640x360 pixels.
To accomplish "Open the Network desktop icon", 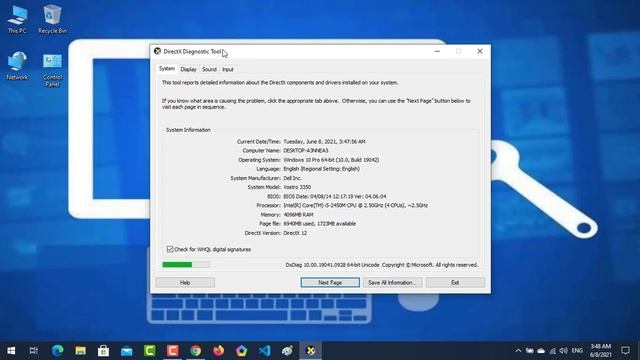I will click(17, 66).
